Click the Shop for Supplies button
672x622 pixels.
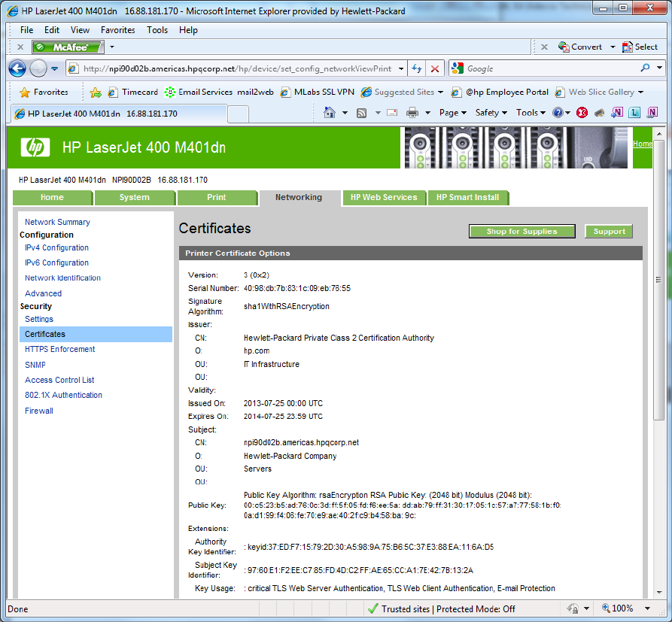click(x=521, y=232)
